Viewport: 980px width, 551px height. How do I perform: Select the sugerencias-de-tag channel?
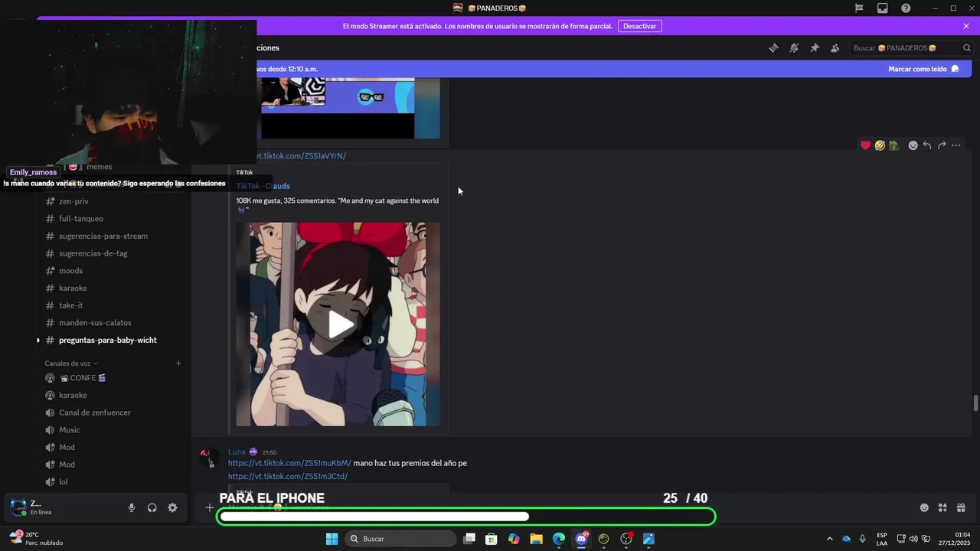(x=93, y=253)
